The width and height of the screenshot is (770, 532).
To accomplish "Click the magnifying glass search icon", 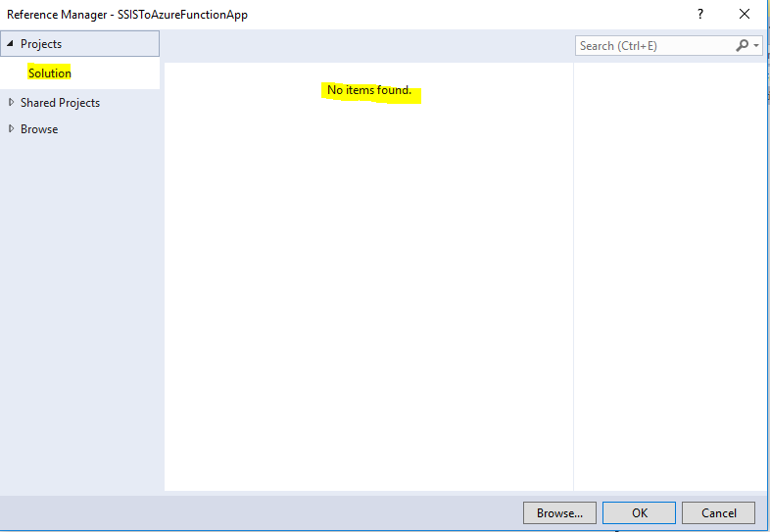I will [x=742, y=45].
